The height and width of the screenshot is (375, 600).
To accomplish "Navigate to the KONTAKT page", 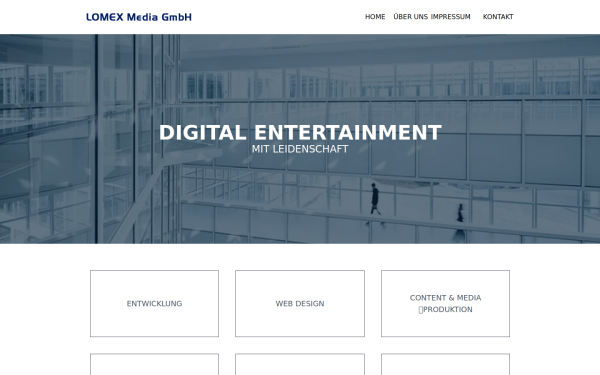I will point(498,17).
